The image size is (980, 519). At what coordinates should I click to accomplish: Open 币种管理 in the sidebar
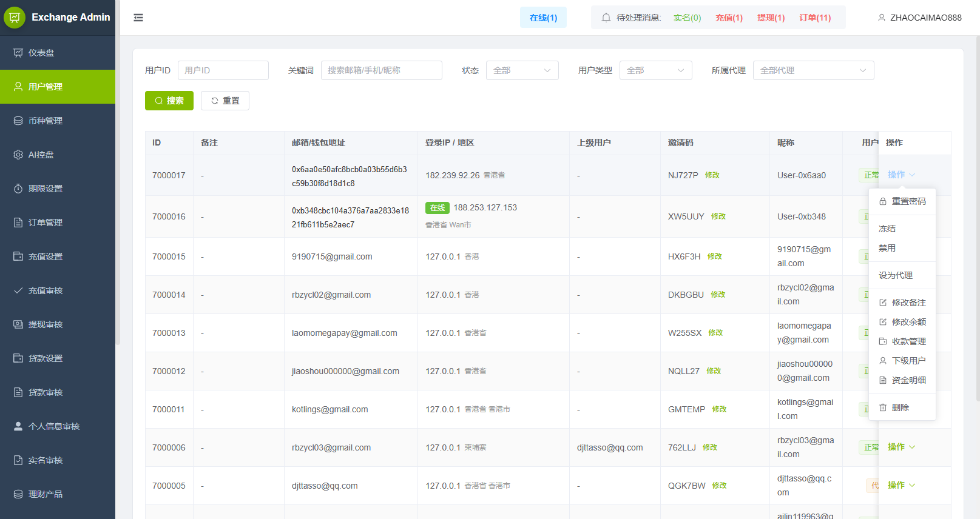pos(46,121)
